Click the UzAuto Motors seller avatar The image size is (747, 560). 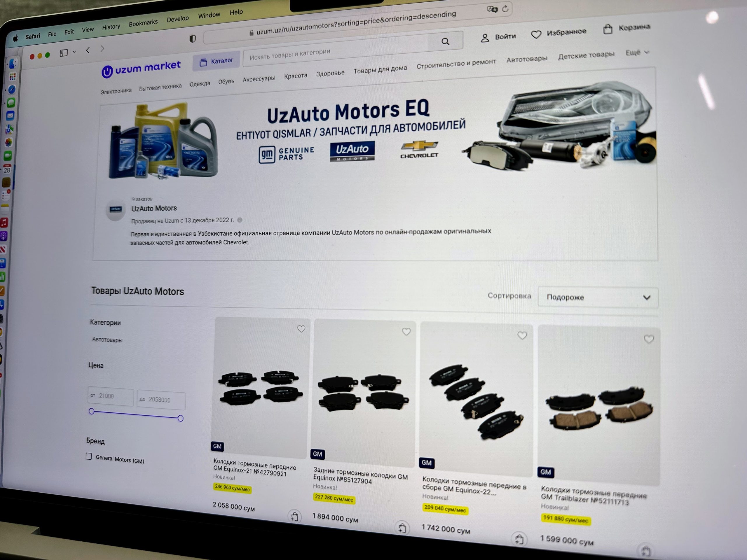116,210
